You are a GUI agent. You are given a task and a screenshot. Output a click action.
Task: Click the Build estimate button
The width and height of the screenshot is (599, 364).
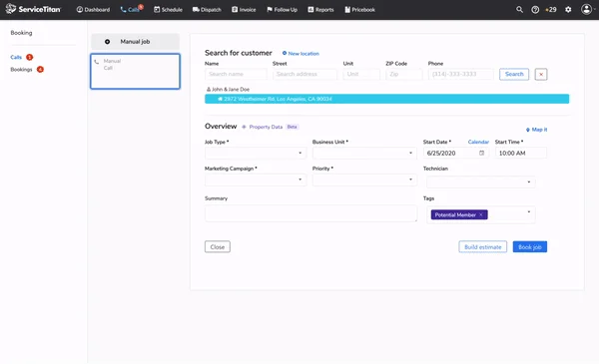pyautogui.click(x=482, y=247)
